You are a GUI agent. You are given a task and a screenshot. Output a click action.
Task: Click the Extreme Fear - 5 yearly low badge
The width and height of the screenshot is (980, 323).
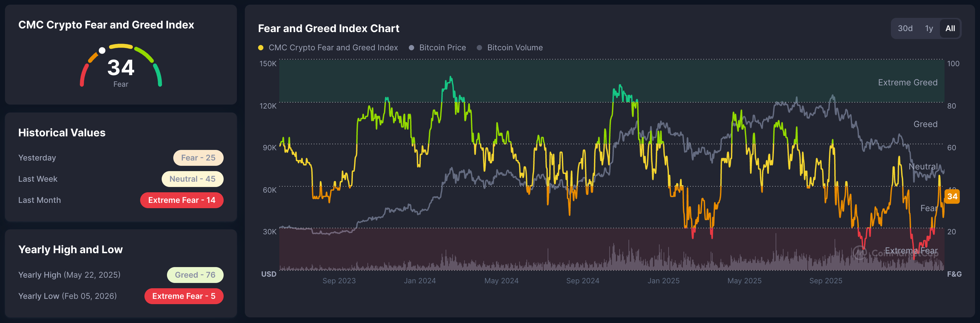184,297
